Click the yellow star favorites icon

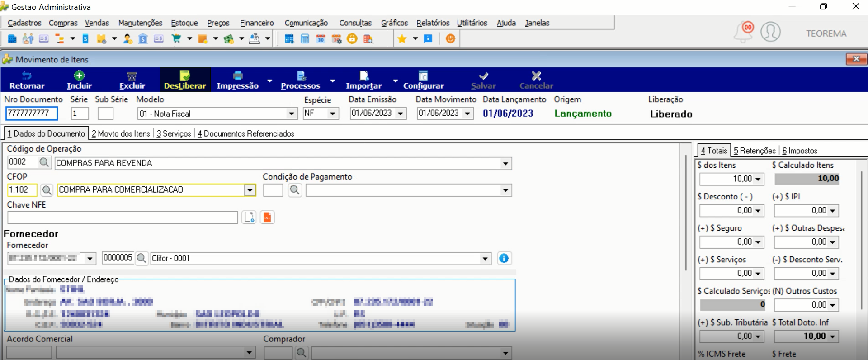pyautogui.click(x=402, y=39)
